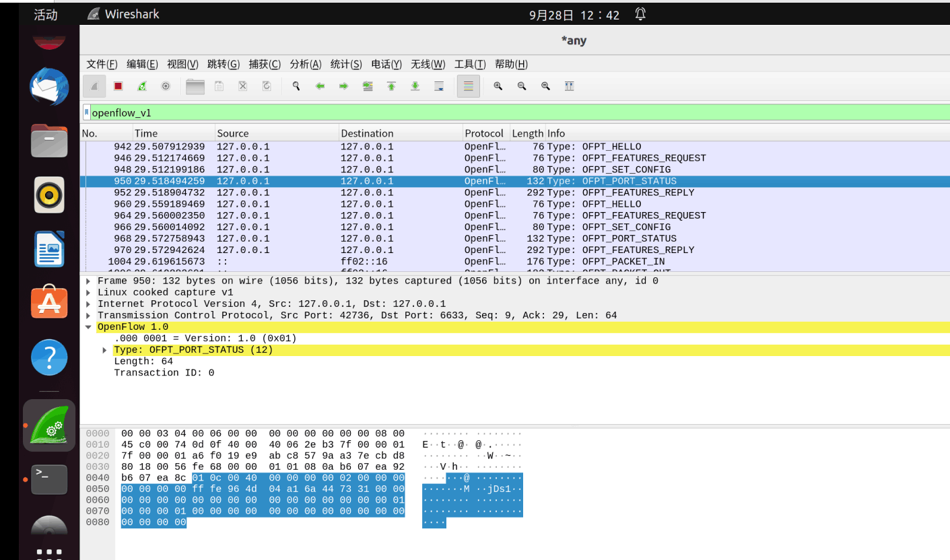Launch Rhythmbox from the dock
The image size is (950, 560).
coord(48,195)
